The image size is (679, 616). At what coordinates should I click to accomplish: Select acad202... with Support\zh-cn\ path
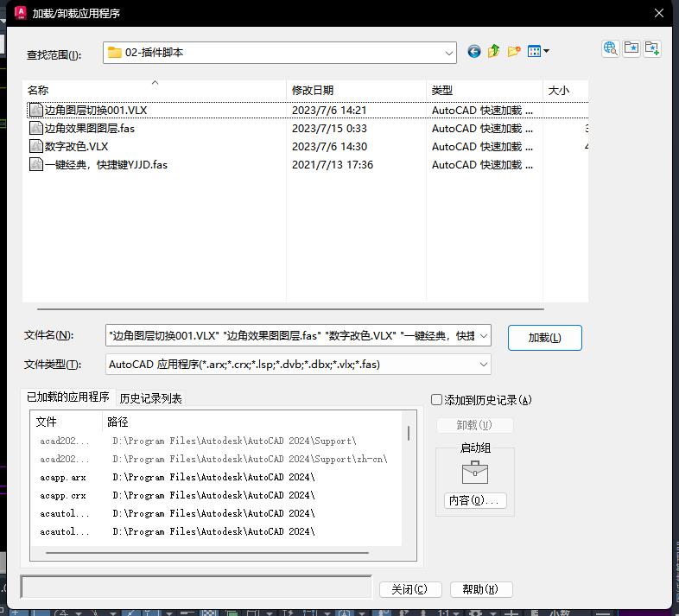[x=65, y=459]
